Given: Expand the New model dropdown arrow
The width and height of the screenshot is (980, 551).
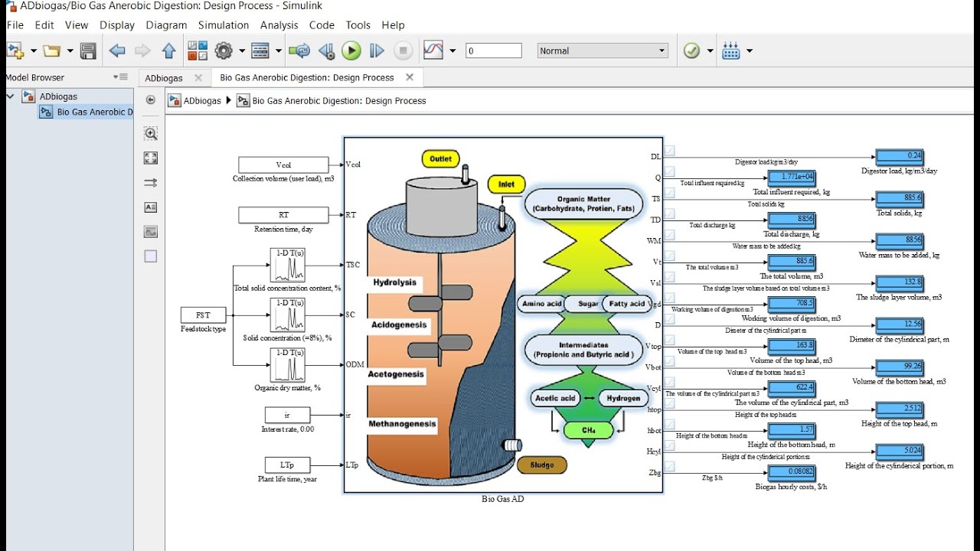Looking at the screenshot, I should (x=33, y=51).
